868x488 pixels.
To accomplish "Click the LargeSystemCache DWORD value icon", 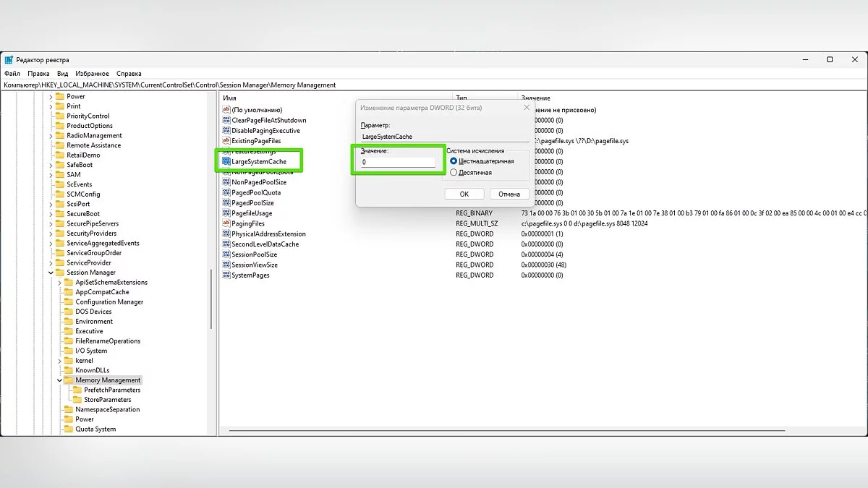I will pyautogui.click(x=226, y=162).
